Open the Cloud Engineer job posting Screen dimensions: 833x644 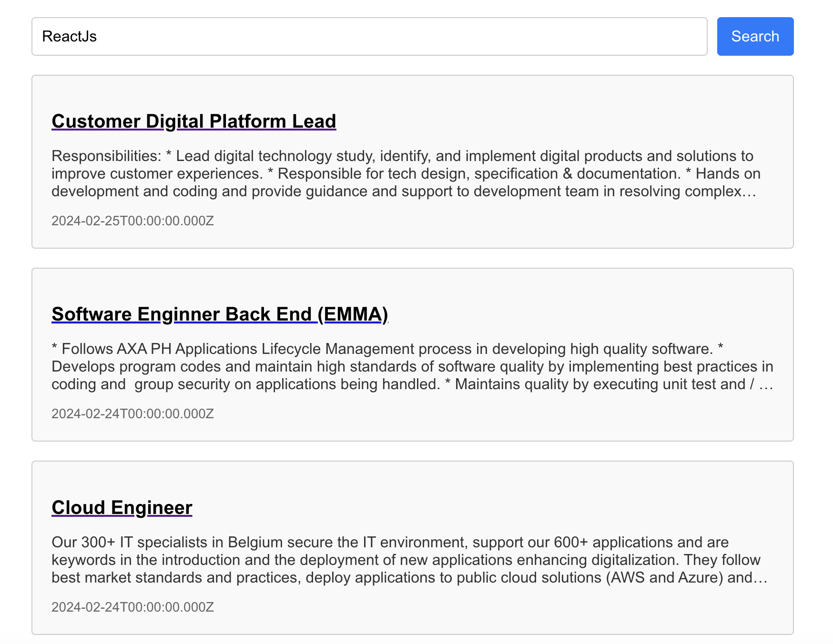[x=122, y=508]
